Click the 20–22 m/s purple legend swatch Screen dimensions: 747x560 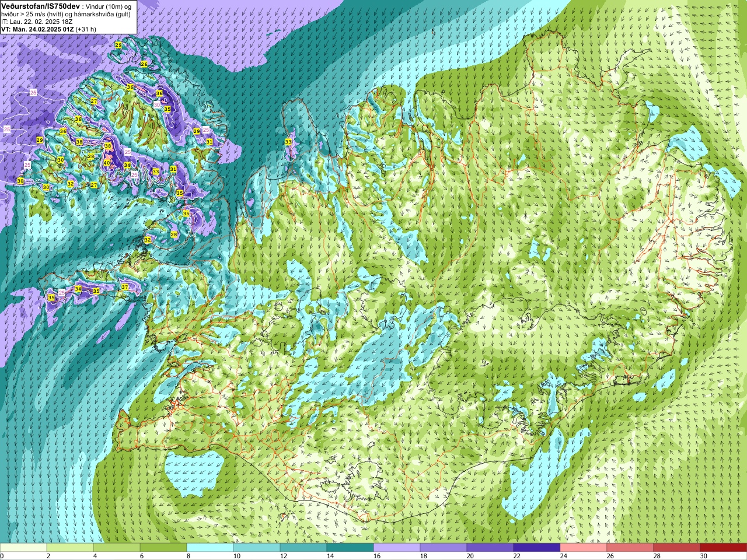[490, 548]
